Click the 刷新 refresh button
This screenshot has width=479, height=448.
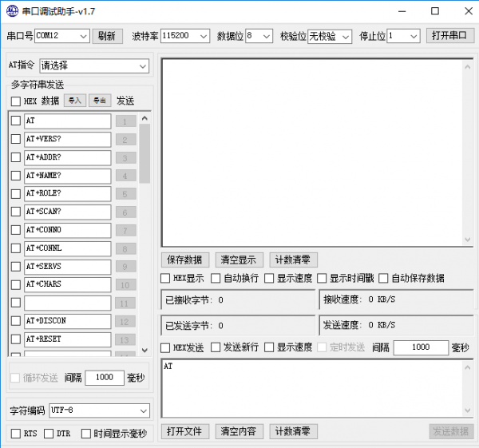[x=107, y=36]
